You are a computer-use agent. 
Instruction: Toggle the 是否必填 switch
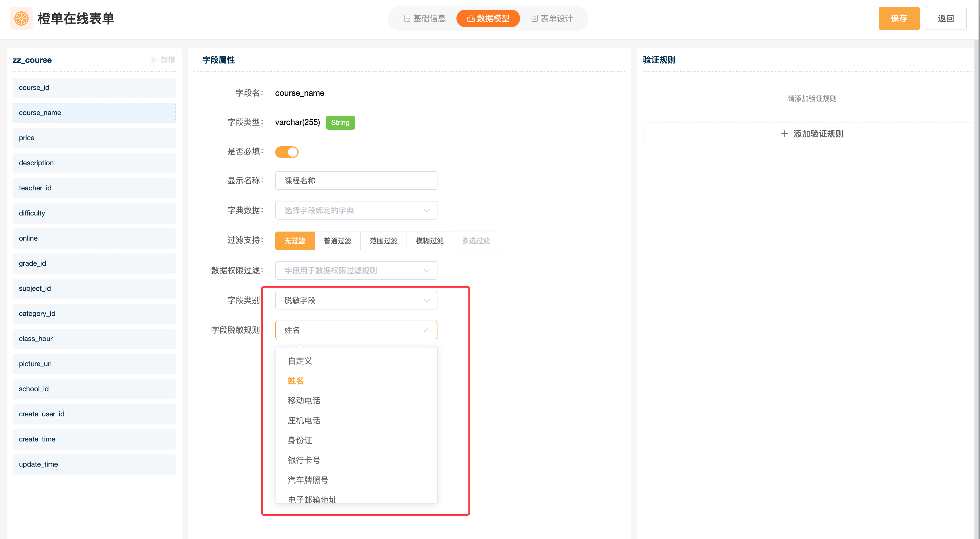pos(287,152)
